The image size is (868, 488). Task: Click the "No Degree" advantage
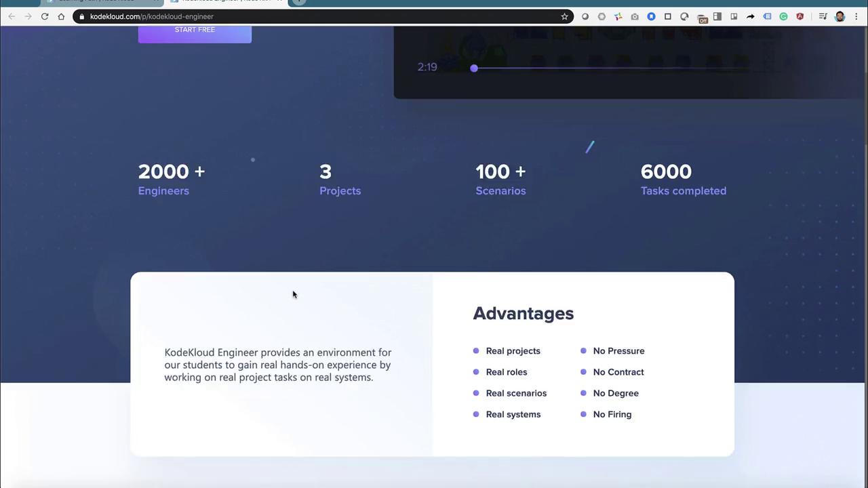[616, 392]
